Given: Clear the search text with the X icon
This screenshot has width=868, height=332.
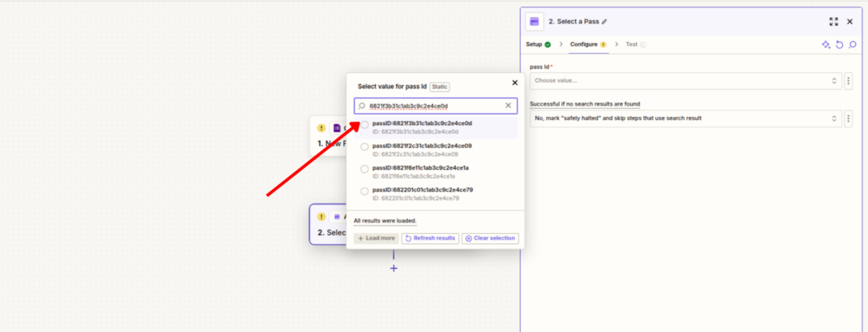Looking at the screenshot, I should [508, 106].
